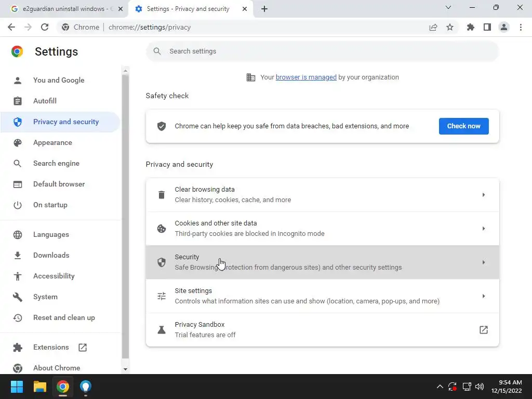
Task: Click the sync tray icon with red dot
Action: [x=453, y=387]
